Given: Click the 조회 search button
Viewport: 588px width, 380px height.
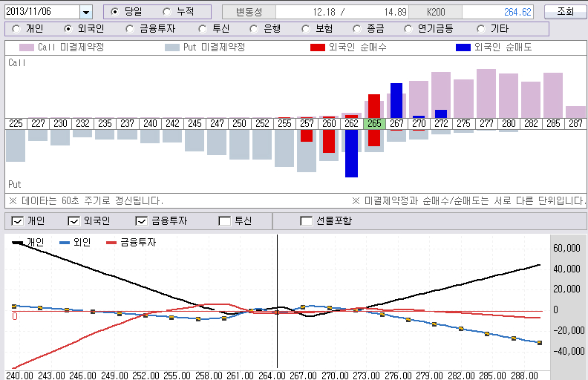Looking at the screenshot, I should [565, 12].
